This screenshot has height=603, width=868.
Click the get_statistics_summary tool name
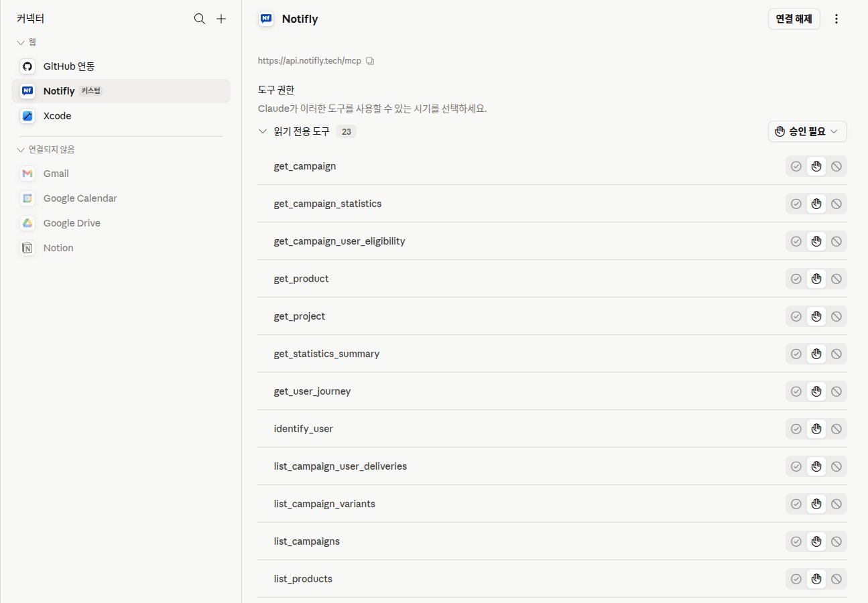coord(326,354)
